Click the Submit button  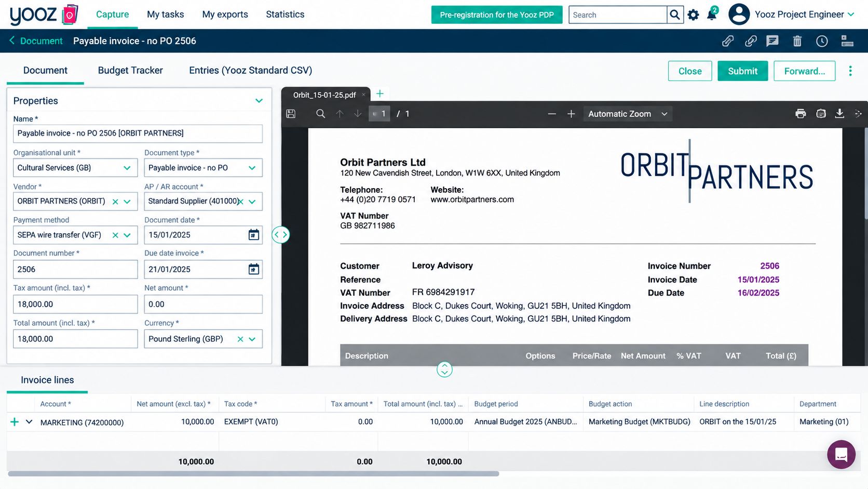pyautogui.click(x=743, y=71)
